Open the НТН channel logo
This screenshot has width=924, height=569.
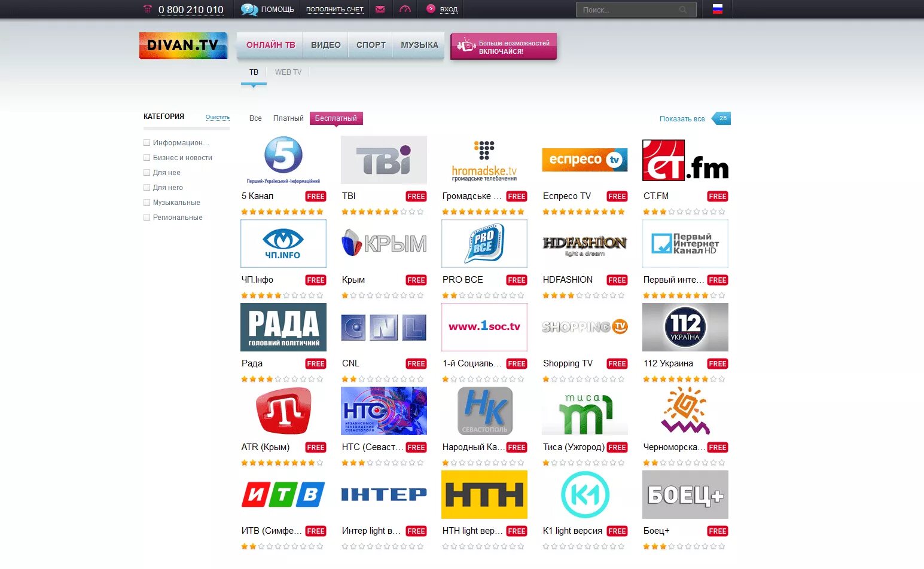click(484, 494)
